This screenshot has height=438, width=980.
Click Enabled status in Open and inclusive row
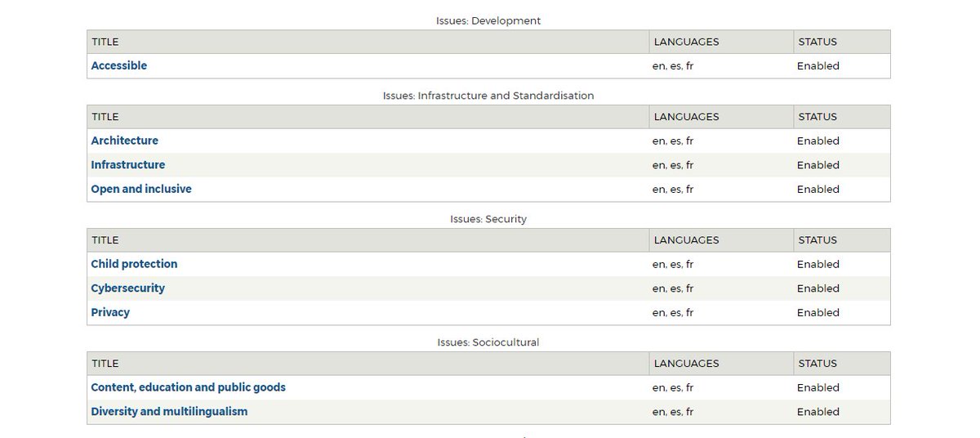coord(818,189)
